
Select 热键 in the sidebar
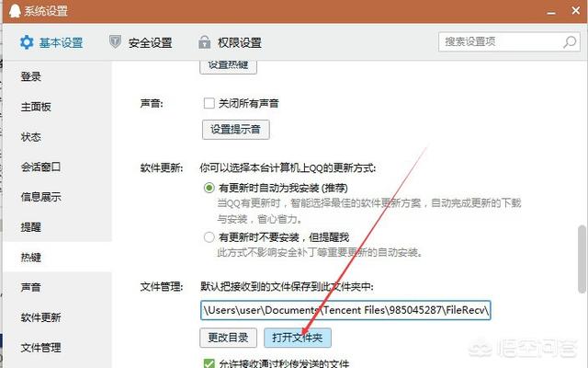tap(57, 258)
